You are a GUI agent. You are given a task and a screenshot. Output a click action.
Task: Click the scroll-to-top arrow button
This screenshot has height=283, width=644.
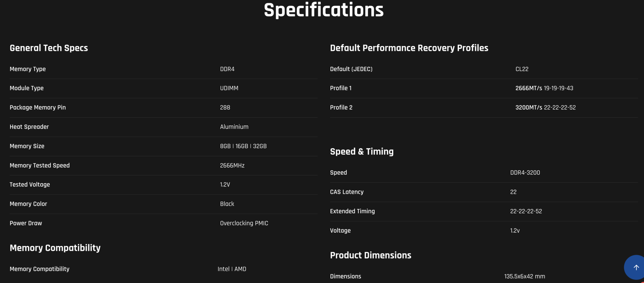coord(636,268)
